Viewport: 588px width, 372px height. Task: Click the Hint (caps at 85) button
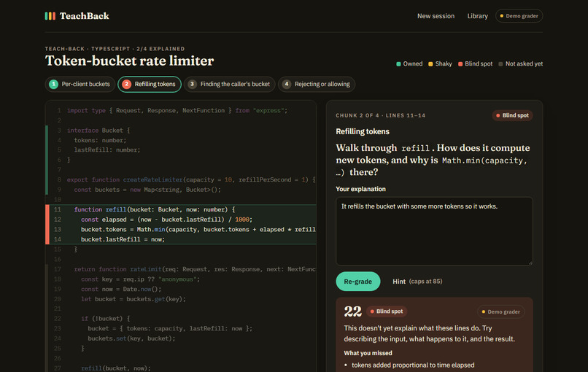(x=417, y=282)
